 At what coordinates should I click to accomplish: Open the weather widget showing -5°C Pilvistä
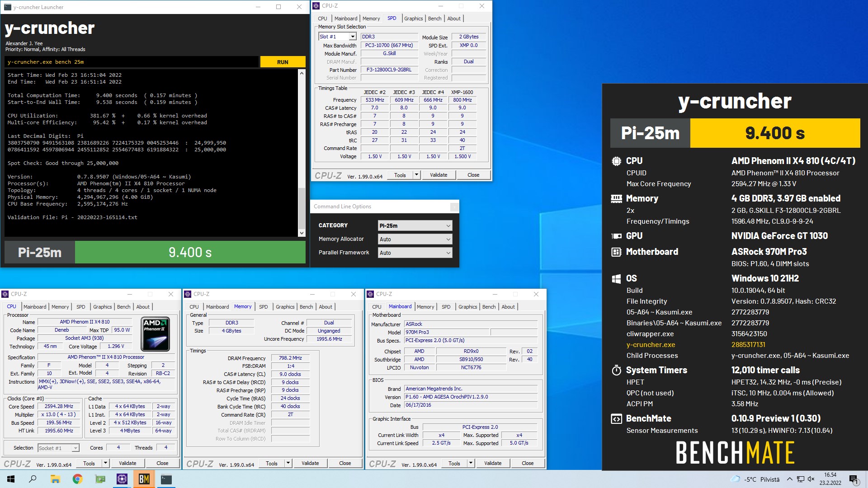tap(755, 479)
